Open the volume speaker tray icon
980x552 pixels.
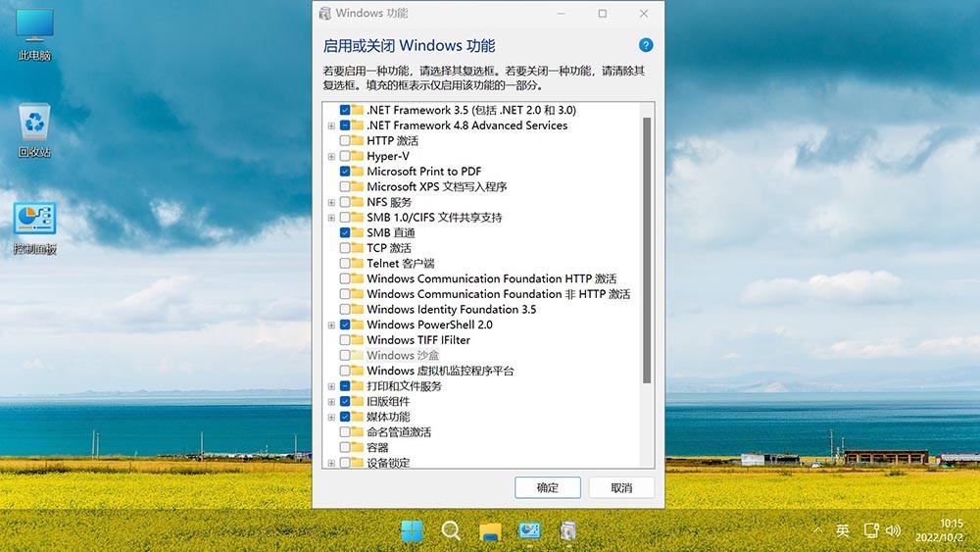(x=893, y=530)
